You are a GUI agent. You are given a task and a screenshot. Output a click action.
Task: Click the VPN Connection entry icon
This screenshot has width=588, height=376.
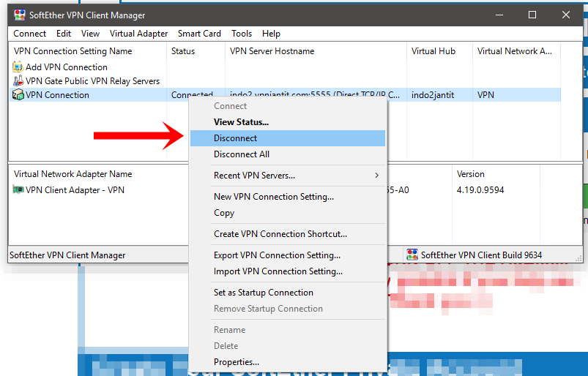pyautogui.click(x=18, y=95)
